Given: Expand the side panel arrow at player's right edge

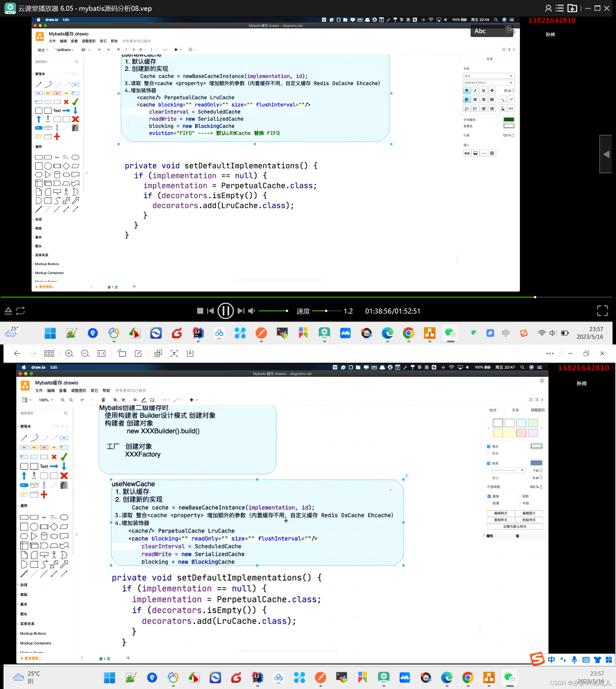Looking at the screenshot, I should [x=606, y=154].
